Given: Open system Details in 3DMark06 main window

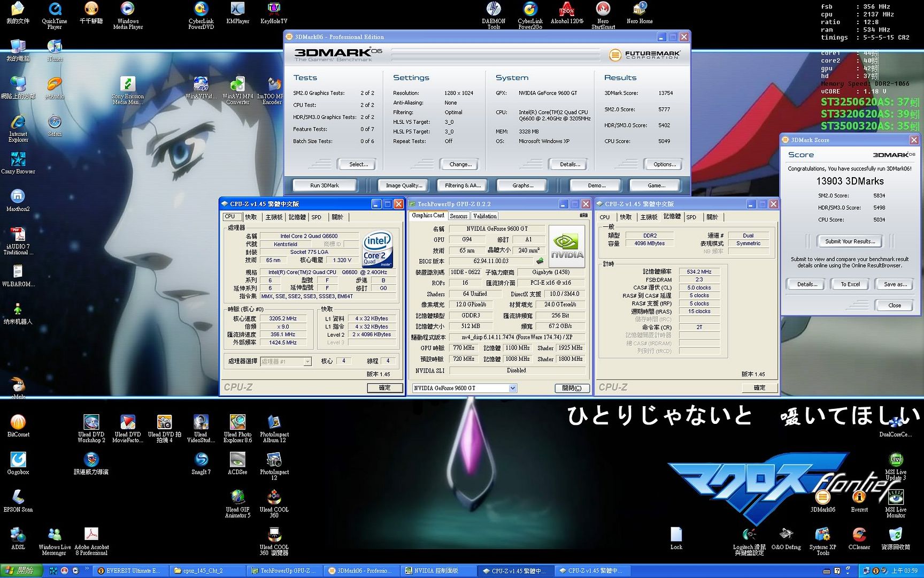Looking at the screenshot, I should (x=569, y=164).
